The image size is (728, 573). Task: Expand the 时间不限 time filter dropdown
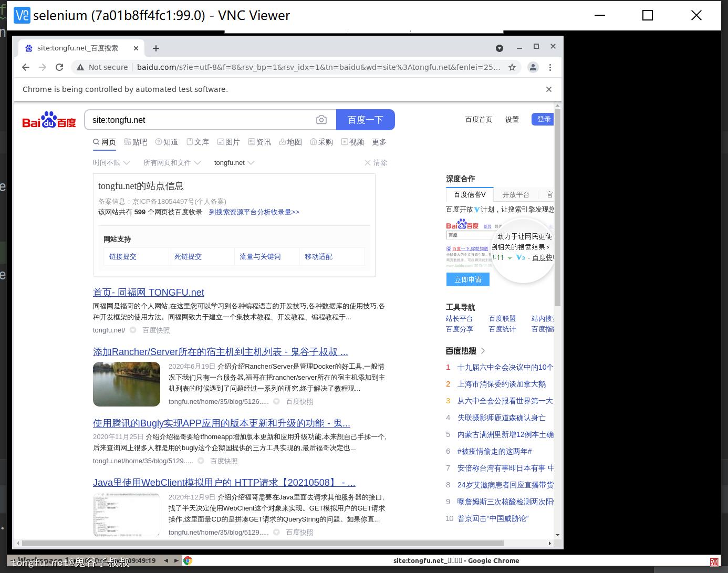111,163
